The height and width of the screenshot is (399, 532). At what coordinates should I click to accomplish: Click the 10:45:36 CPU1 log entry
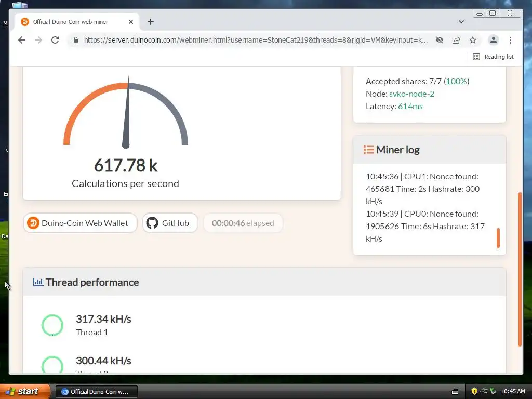(422, 189)
